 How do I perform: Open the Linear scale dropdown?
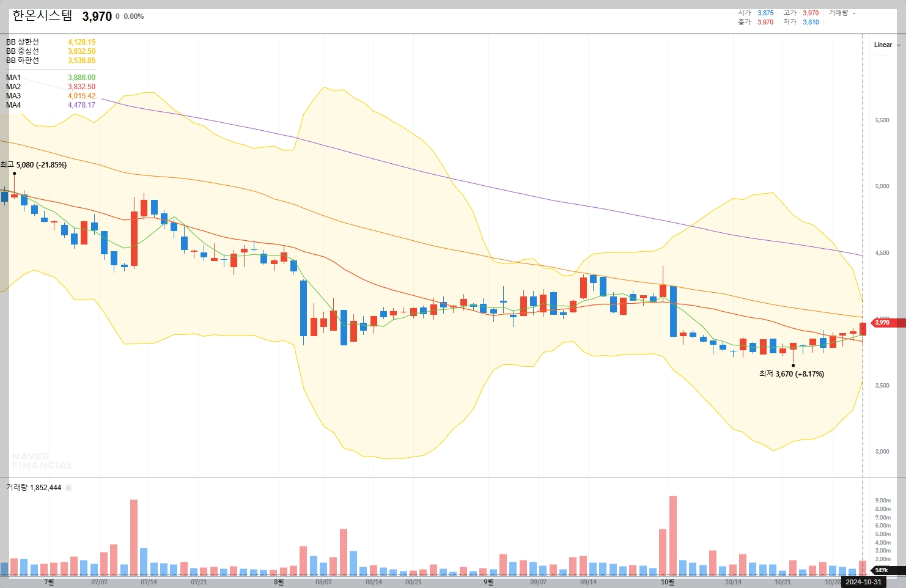[887, 45]
